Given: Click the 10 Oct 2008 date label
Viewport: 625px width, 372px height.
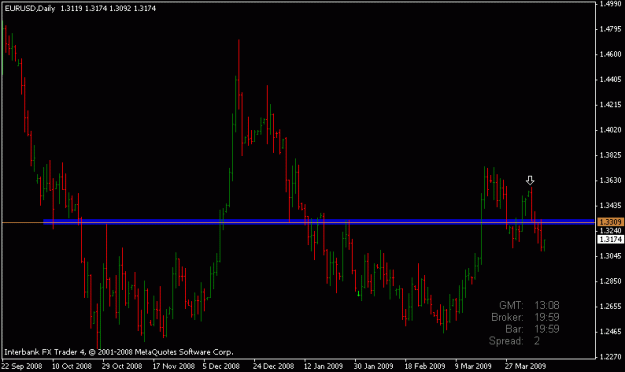Looking at the screenshot, I should 72,366.
